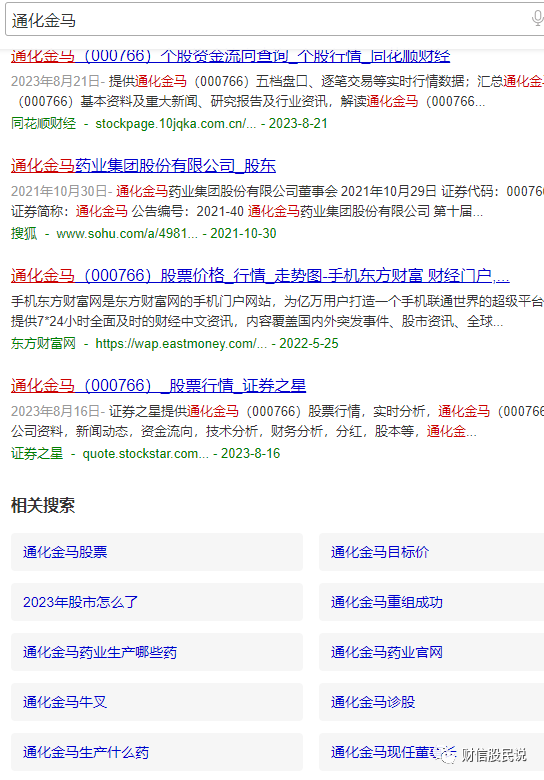Click the 相关搜索 heading
Viewport: 544px width, 780px height.
click(43, 505)
